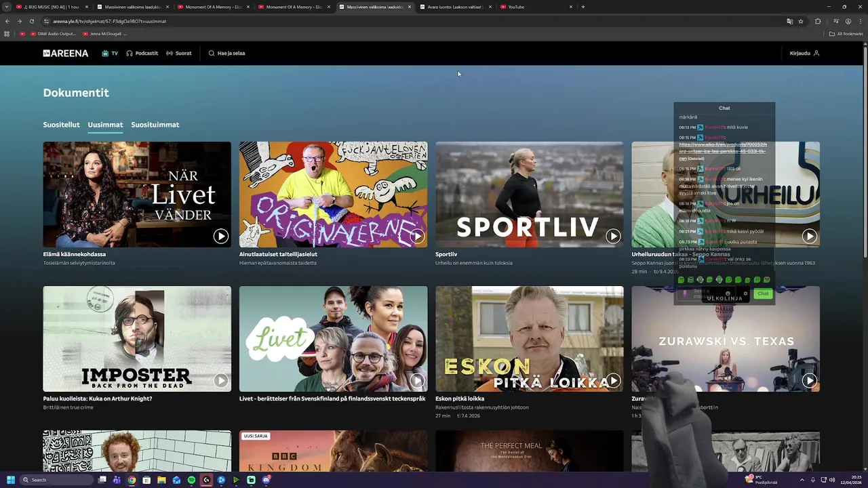Click the Yle Areena logo
868x488 pixels.
pos(66,53)
